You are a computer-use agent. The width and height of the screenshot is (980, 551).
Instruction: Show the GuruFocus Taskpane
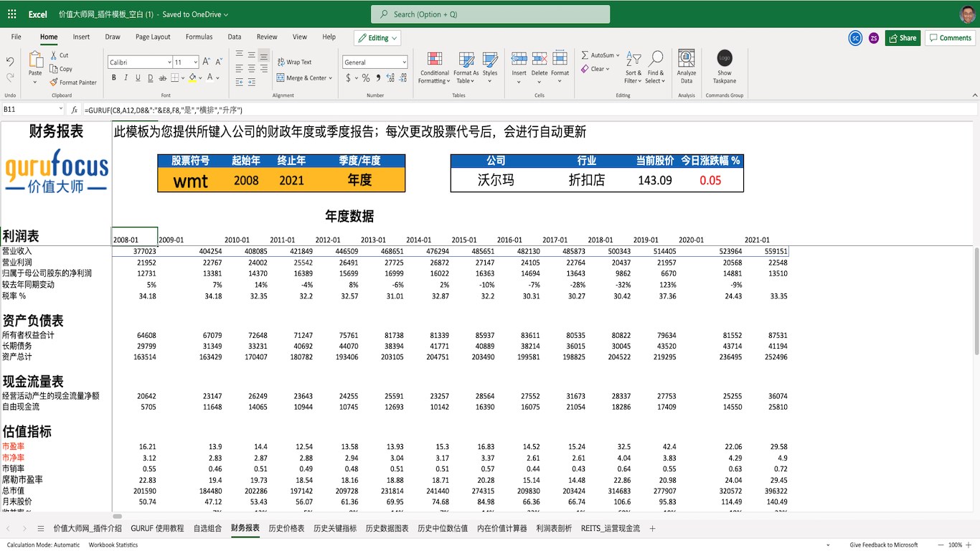(725, 67)
